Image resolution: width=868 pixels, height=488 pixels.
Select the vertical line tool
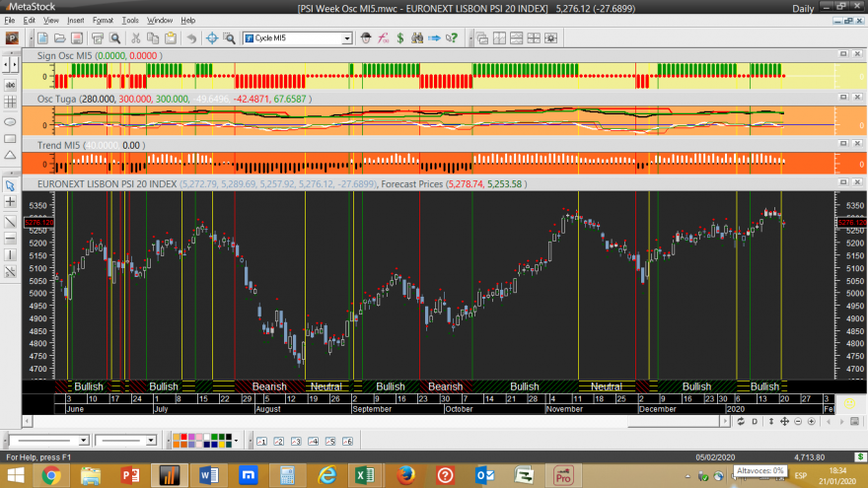10,255
